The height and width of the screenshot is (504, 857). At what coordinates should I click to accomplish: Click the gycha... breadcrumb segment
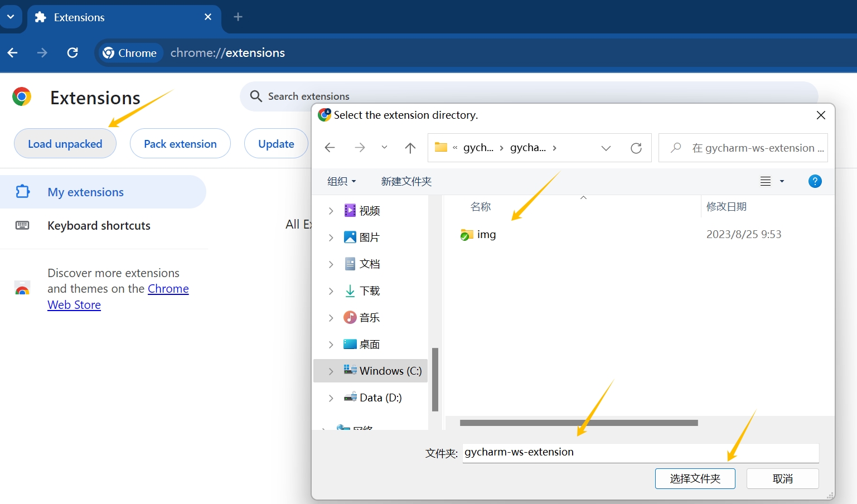pyautogui.click(x=528, y=148)
